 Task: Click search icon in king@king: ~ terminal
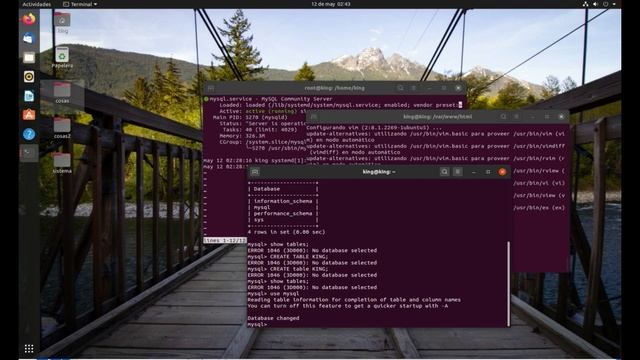click(444, 172)
